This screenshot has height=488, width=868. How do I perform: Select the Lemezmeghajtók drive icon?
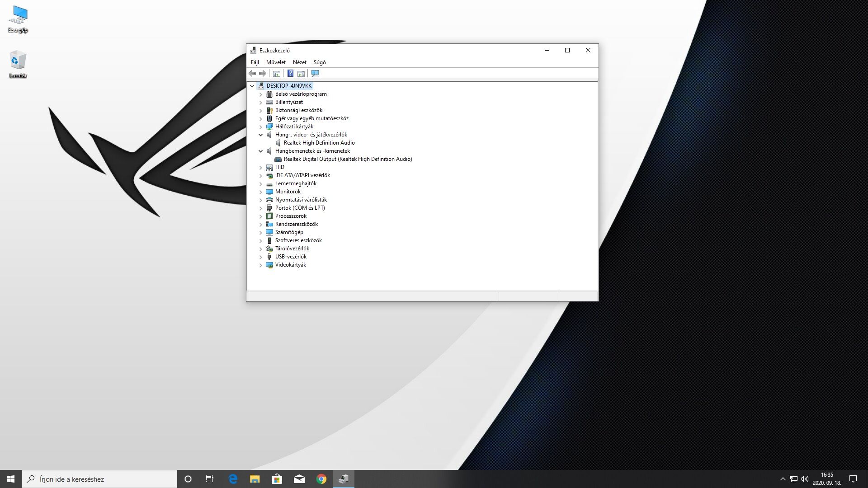click(269, 183)
